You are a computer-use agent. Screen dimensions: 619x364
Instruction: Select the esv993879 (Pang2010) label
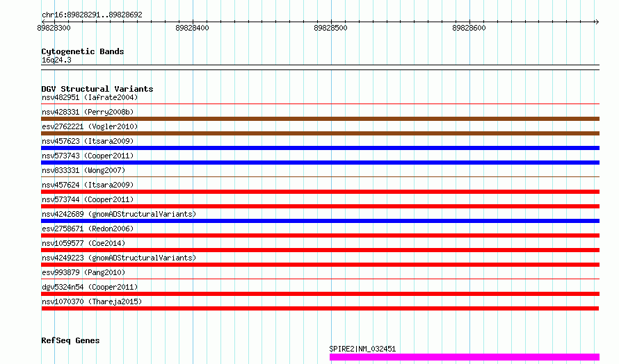[83, 272]
